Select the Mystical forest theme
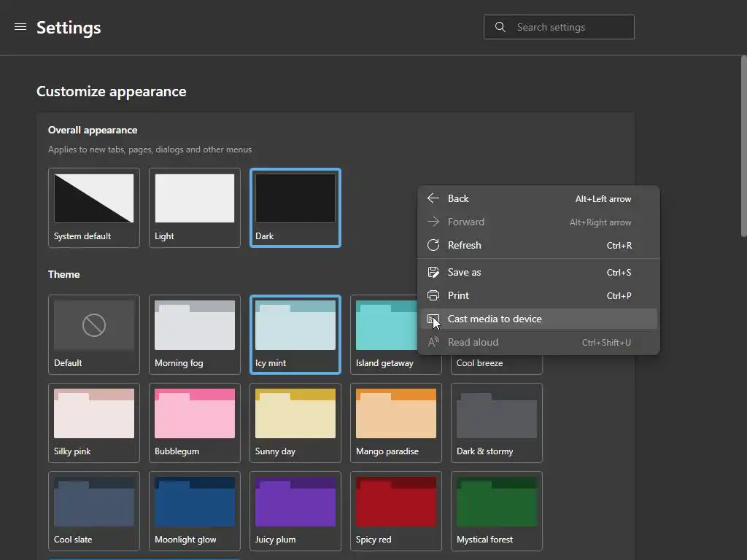This screenshot has height=560, width=747. point(496,510)
